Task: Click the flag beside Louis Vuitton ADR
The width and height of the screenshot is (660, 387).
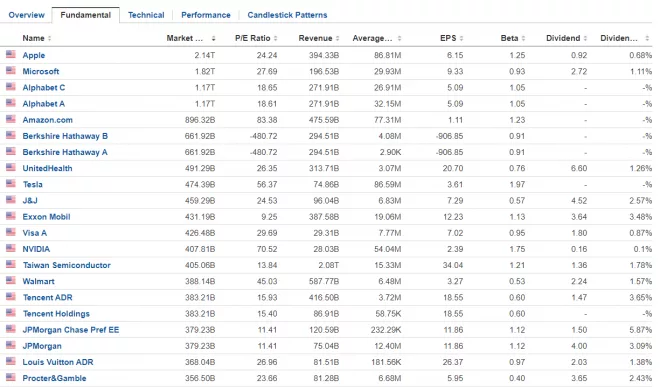Action: (x=11, y=361)
